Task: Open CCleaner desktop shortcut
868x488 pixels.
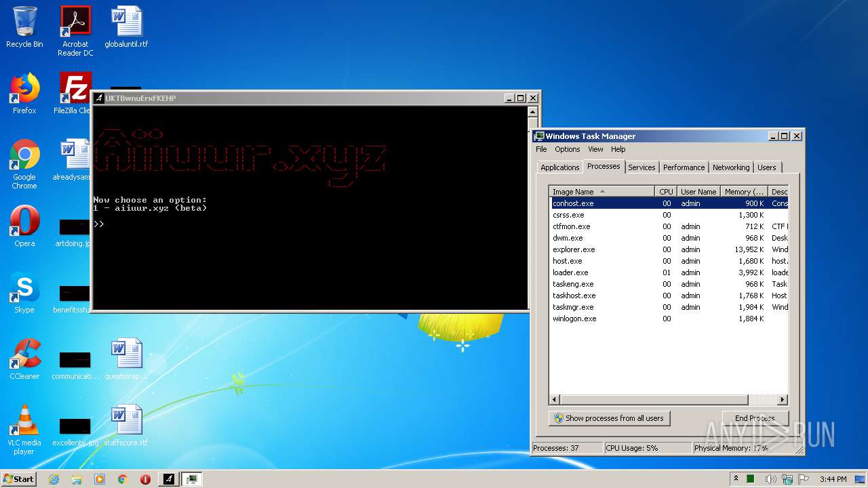Action: tap(24, 359)
